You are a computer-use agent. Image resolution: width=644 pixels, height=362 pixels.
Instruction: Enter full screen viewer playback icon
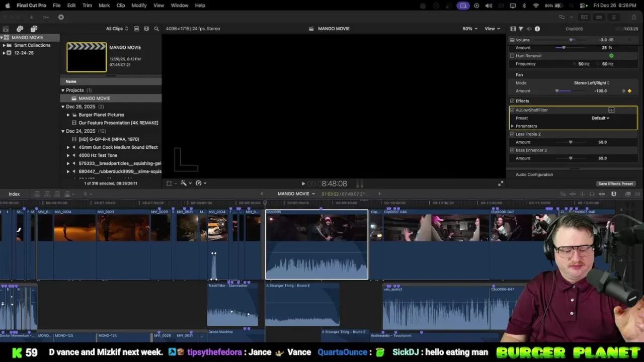pos(500,184)
